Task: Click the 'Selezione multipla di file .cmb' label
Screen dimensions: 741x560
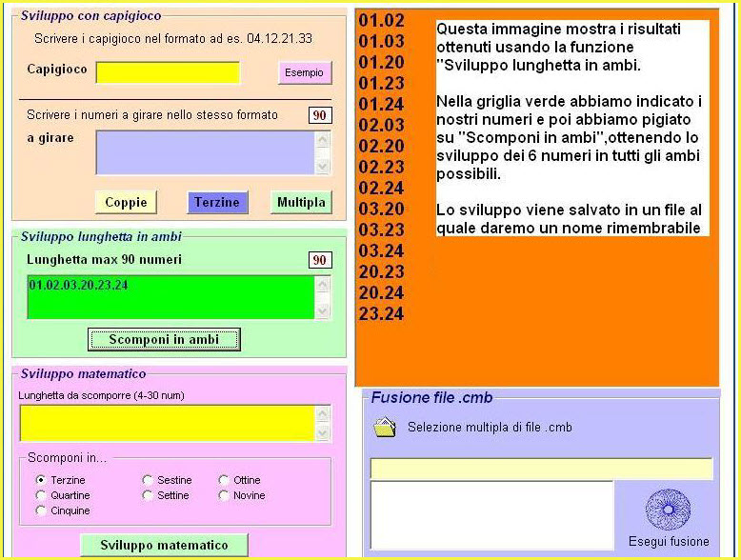Action: pos(490,428)
